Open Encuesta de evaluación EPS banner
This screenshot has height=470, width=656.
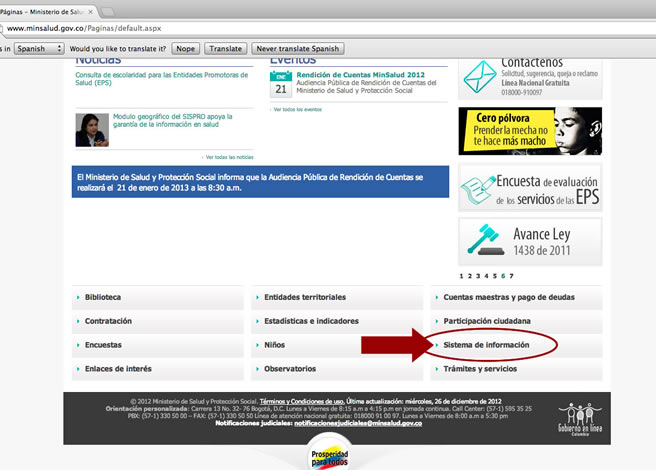(x=530, y=187)
